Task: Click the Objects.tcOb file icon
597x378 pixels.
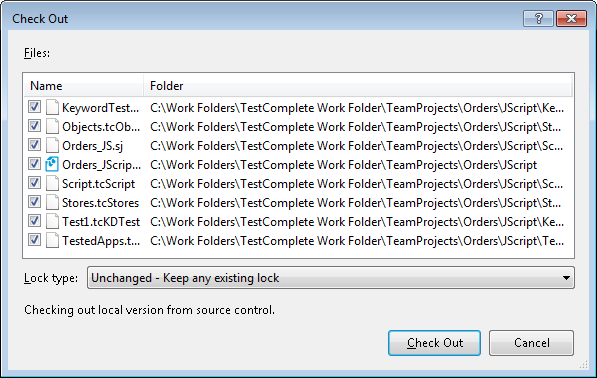Action: coord(52,126)
